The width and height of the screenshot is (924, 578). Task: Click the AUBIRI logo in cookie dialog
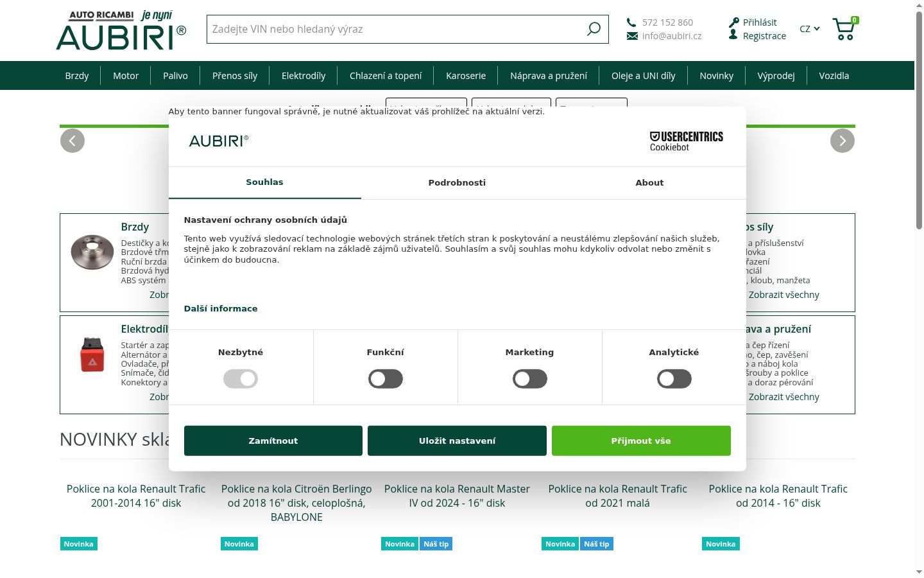pos(219,141)
